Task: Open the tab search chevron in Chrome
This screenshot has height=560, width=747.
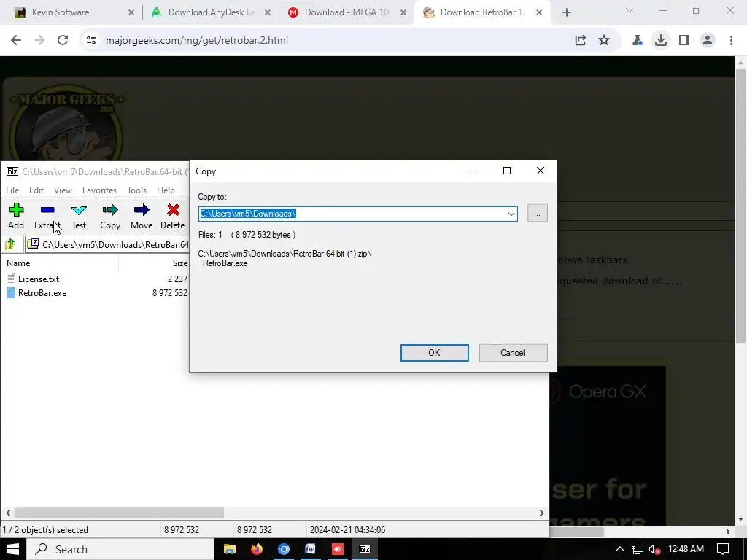Action: [x=630, y=10]
